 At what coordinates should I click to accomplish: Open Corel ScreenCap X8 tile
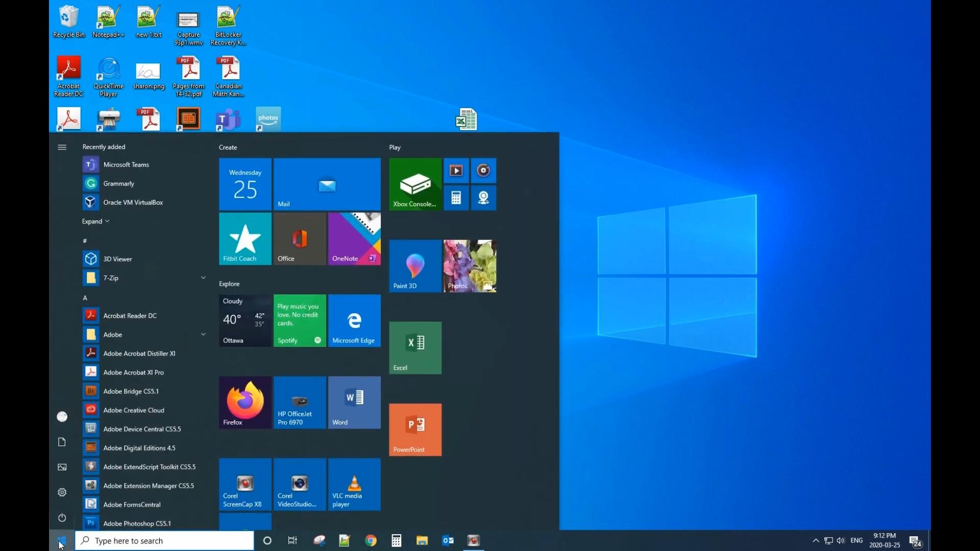tap(245, 484)
